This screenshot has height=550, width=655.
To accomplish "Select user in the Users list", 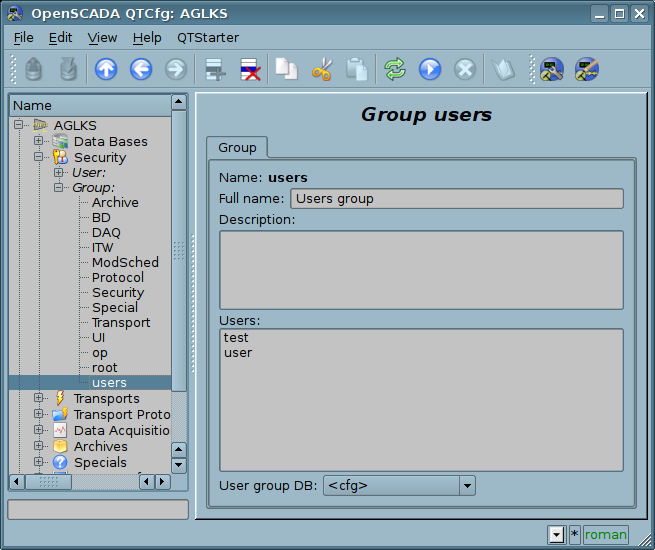I will coord(238,352).
